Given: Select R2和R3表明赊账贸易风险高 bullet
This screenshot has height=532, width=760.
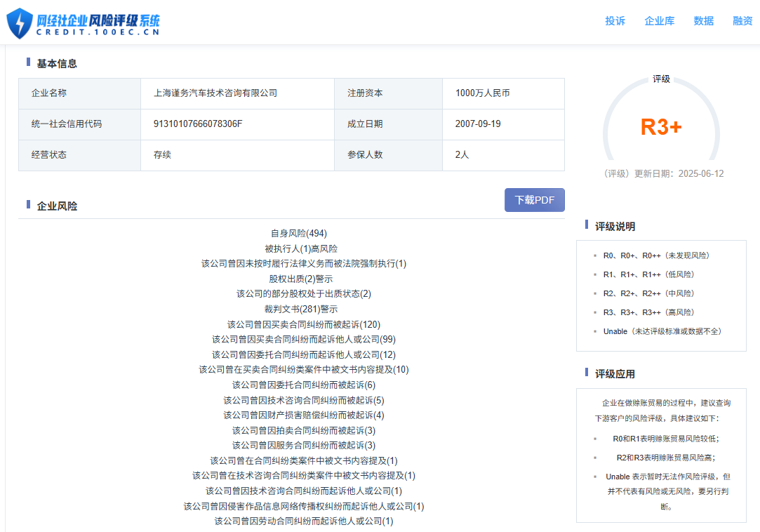Looking at the screenshot, I should (666, 458).
